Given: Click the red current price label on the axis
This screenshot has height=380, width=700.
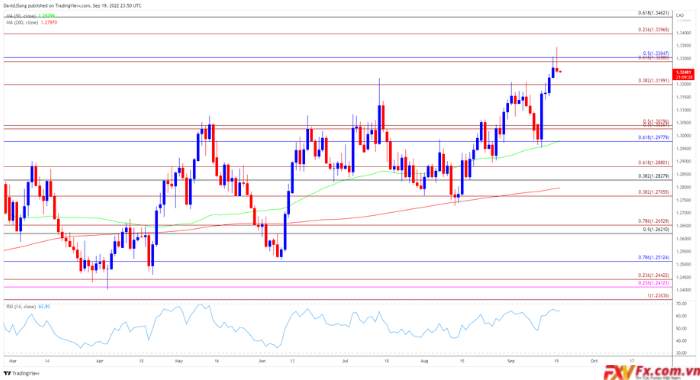Looking at the screenshot, I should point(683,74).
